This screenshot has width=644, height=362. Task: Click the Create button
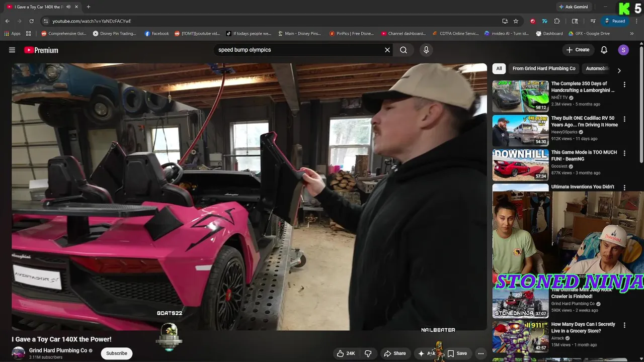point(578,50)
